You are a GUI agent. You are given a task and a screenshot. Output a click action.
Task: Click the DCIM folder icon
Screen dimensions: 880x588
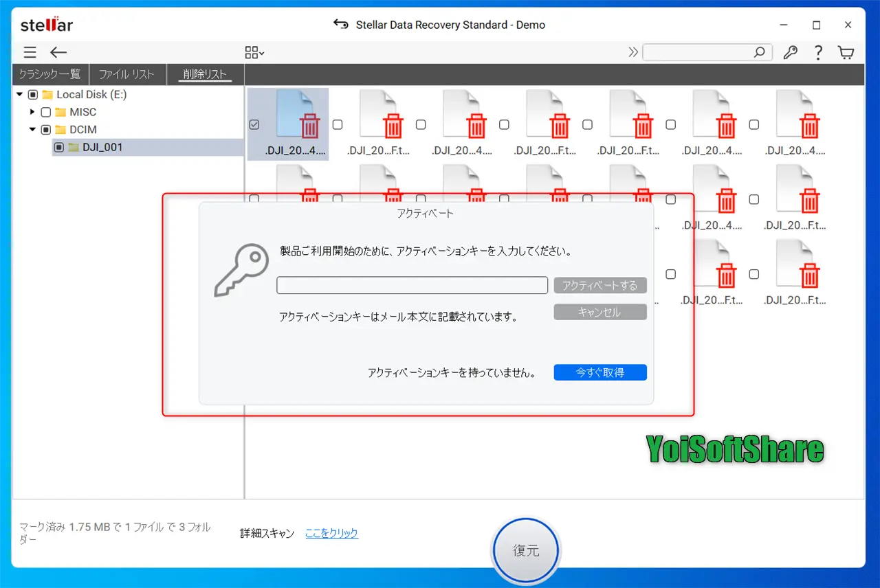coord(60,129)
